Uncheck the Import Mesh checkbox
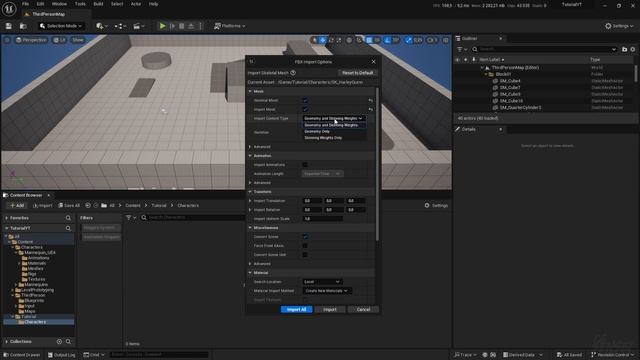This screenshot has height=360, width=640. (x=305, y=109)
